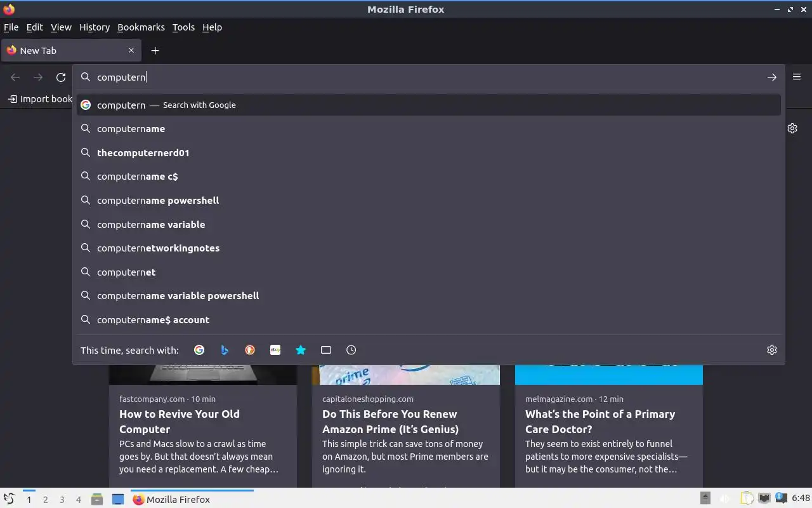Choose 'computername powershell' suggestion
The width and height of the screenshot is (812, 508).
point(429,200)
